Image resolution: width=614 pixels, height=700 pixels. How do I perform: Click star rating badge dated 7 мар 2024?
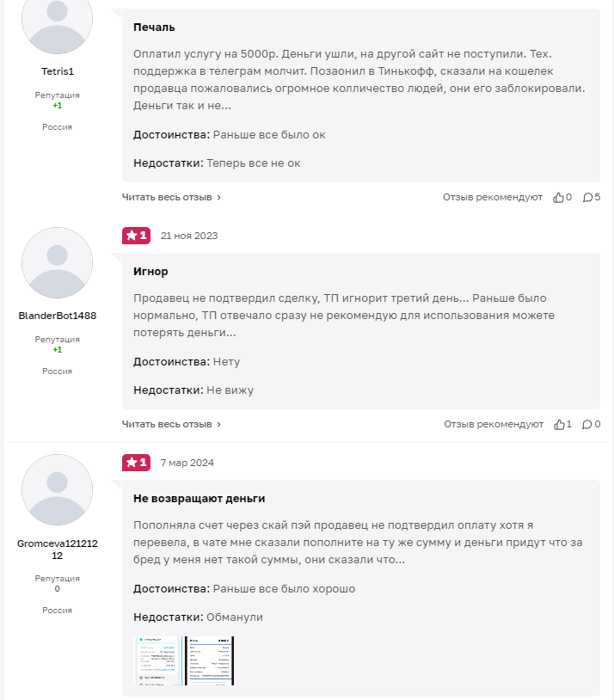point(136,463)
